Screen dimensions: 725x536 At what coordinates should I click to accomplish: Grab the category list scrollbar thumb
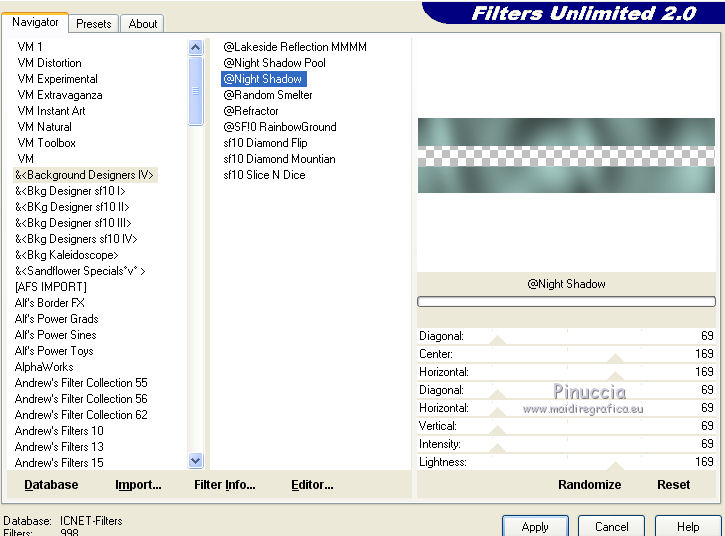coord(196,91)
